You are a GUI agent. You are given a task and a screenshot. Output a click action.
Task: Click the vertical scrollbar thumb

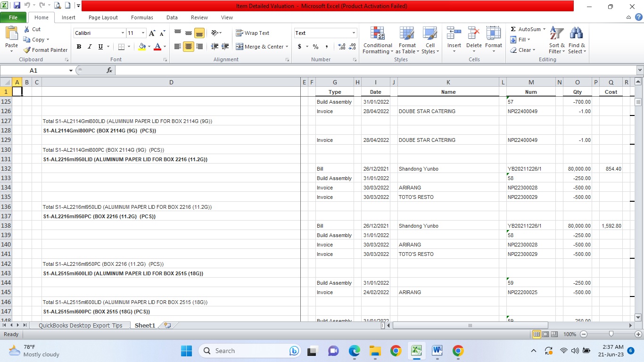click(638, 102)
